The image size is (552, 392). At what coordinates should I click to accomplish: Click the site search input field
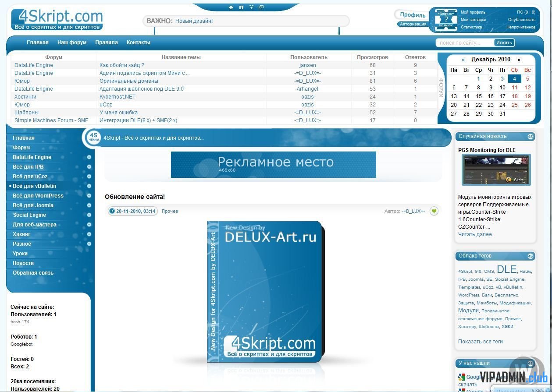[x=465, y=42]
